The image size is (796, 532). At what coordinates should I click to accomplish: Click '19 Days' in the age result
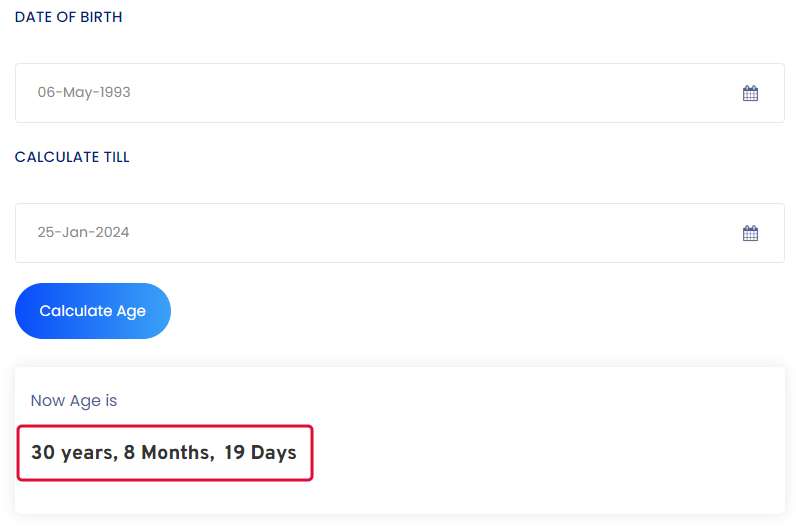coord(260,452)
